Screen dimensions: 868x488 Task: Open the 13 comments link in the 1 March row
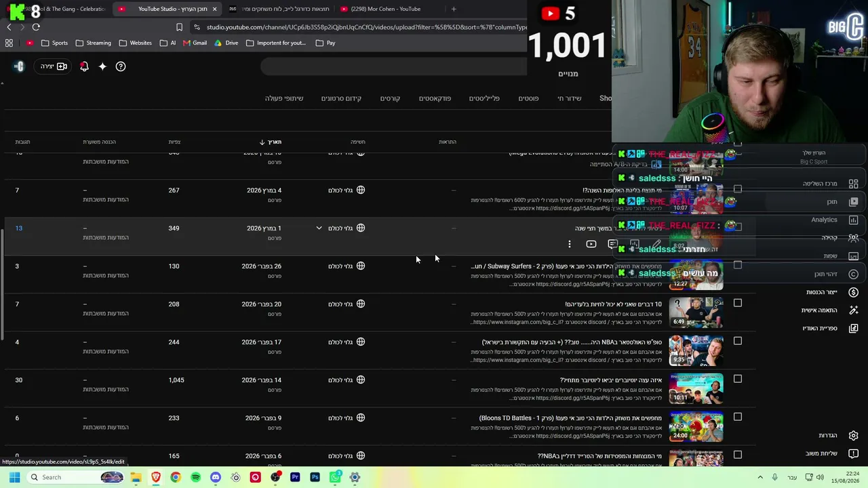[19, 228]
